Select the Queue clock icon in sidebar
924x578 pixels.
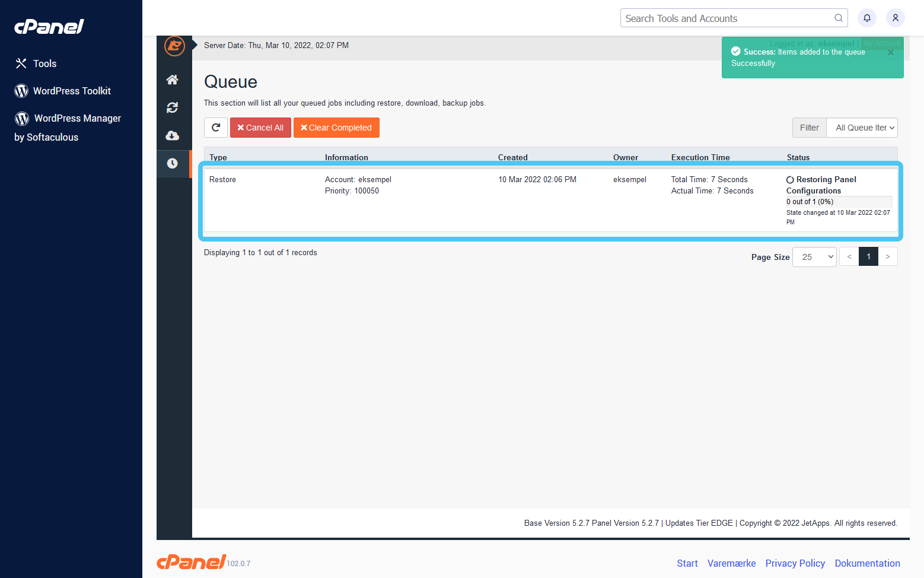point(173,164)
